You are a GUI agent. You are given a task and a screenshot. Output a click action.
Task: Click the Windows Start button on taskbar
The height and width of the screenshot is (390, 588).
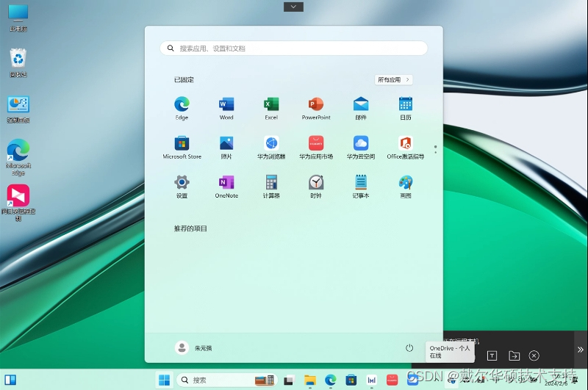(x=164, y=380)
